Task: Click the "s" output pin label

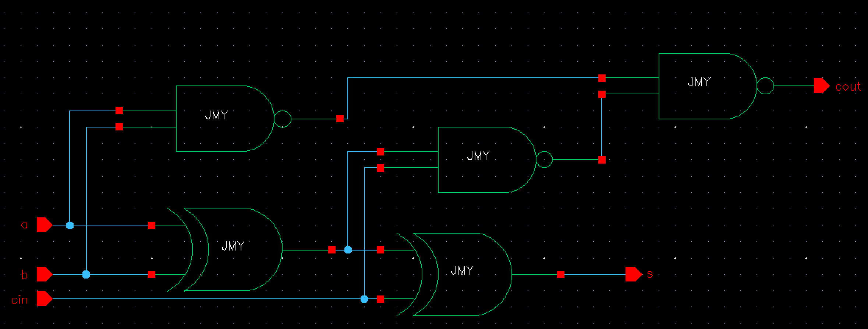Action: [650, 274]
